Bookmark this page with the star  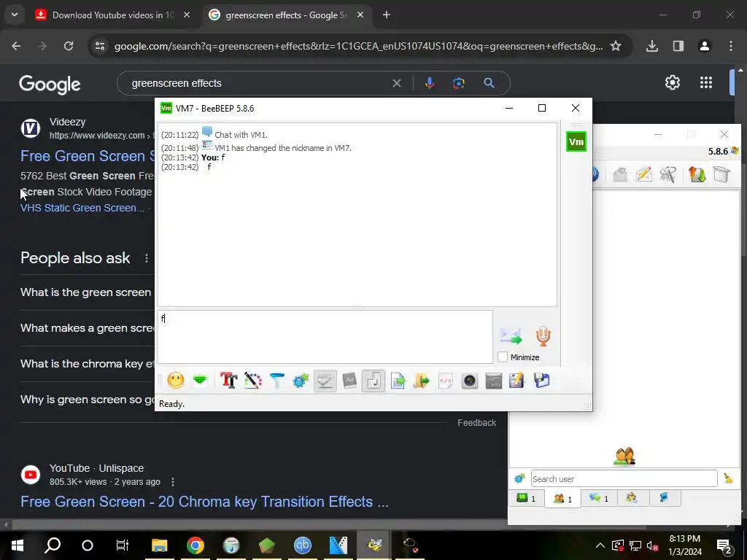(616, 46)
